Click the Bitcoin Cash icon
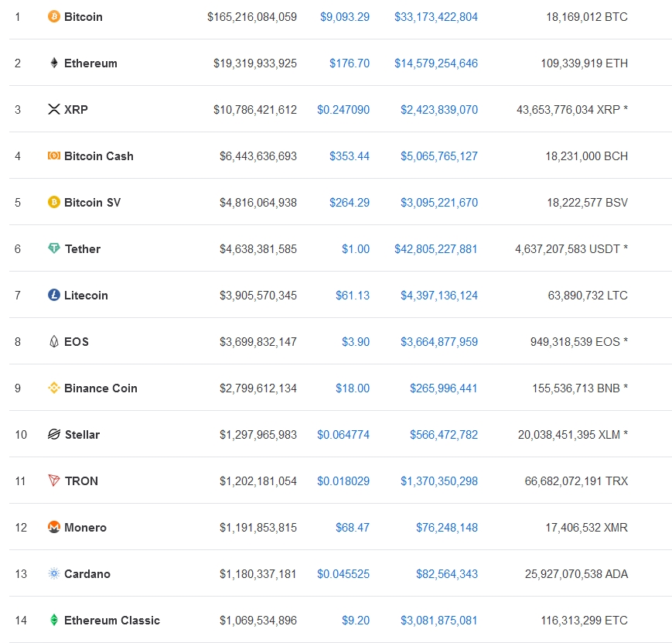Screen dimensions: 672x643 (x=53, y=156)
